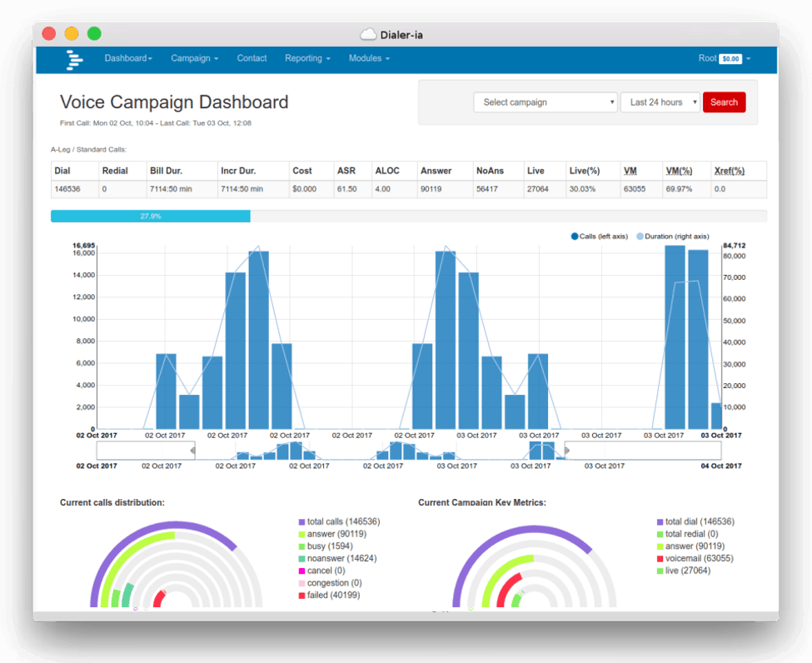The image size is (812, 663).
Task: Click the cloud icon in the title bar
Action: click(x=368, y=35)
